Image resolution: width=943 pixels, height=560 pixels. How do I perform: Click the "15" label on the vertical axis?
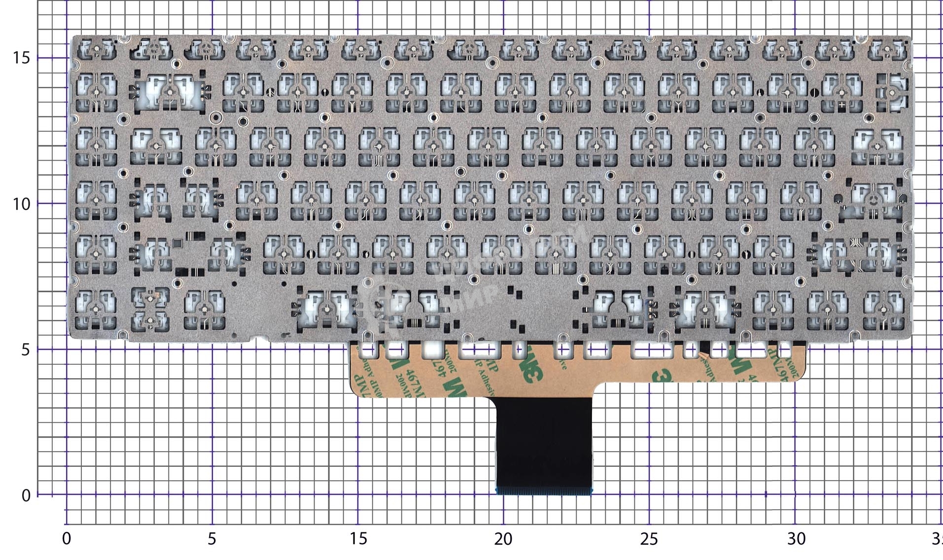click(21, 58)
